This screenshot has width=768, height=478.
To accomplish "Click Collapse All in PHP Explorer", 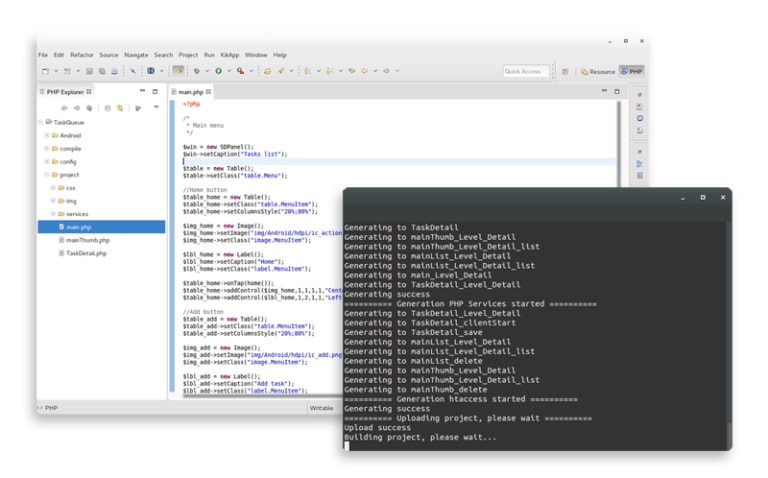I will pos(107,108).
